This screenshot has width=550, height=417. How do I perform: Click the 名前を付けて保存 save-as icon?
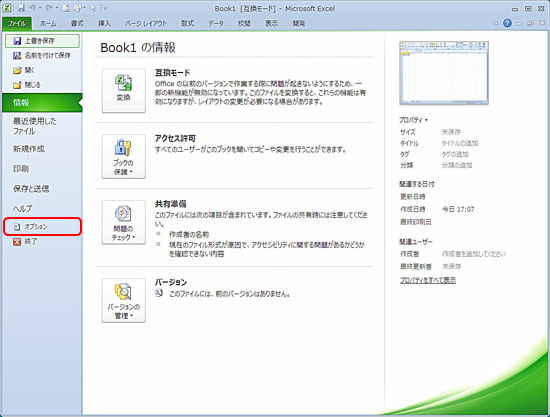pyautogui.click(x=17, y=55)
